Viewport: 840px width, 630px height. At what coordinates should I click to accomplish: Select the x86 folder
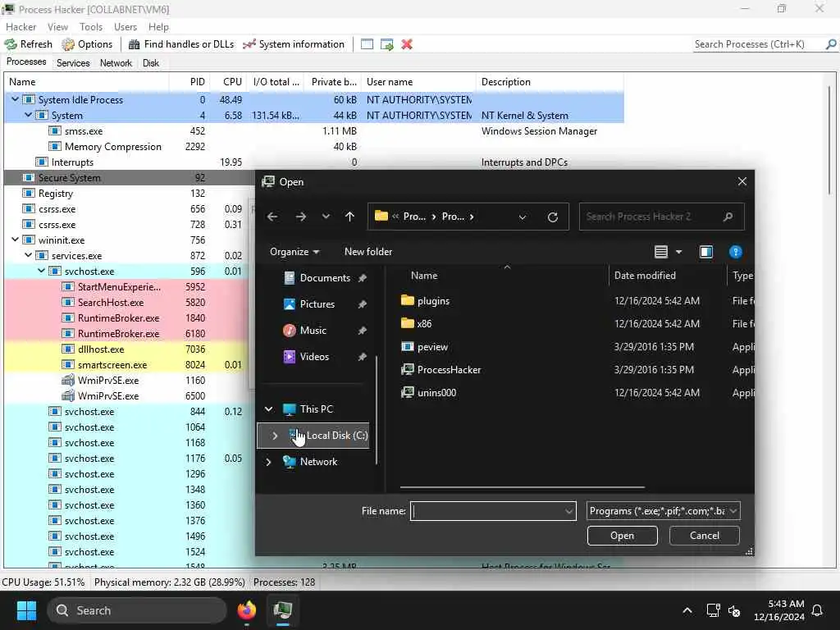point(416,324)
